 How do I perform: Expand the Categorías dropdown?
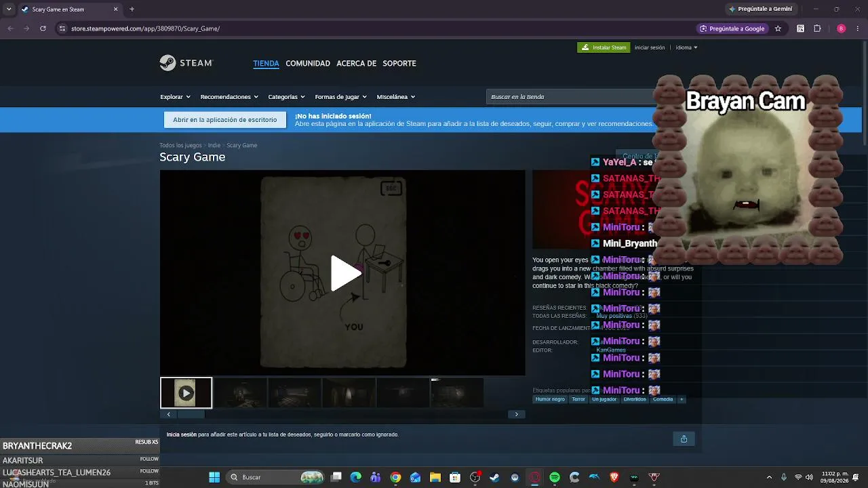[287, 97]
